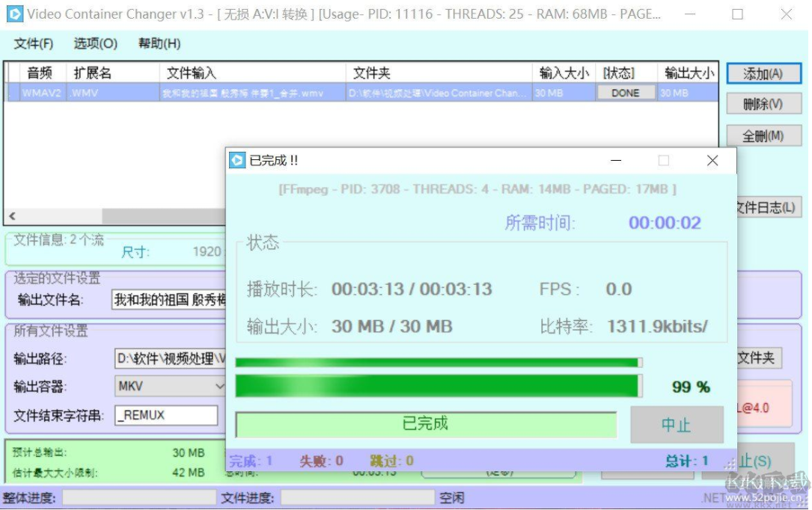
Task: Expand the 输出容器 MKV dropdown
Action: point(219,387)
